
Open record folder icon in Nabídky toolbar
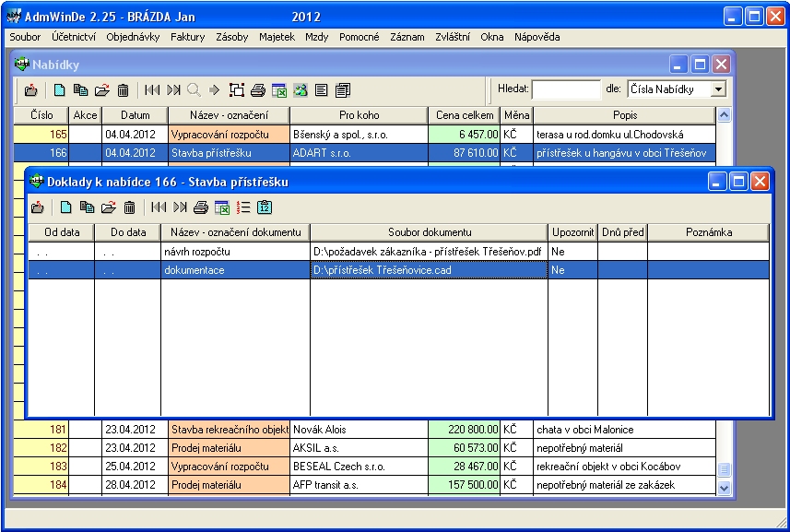[x=101, y=90]
